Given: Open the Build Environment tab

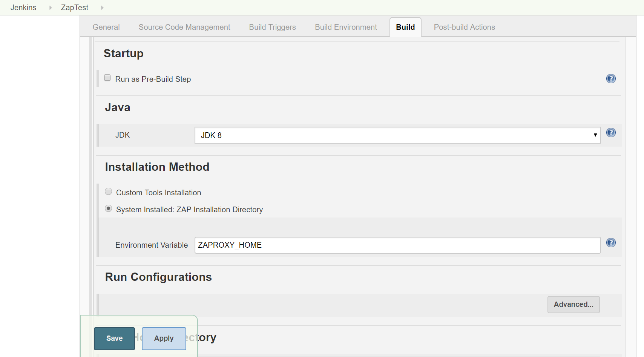Looking at the screenshot, I should (x=346, y=27).
